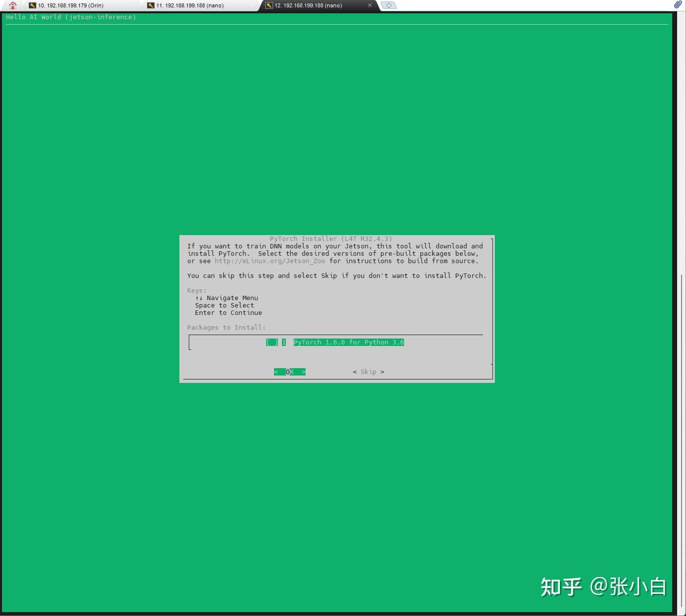Viewport: 686px width, 616px height.
Task: Click the Navigate Menu hint text
Action: tap(227, 298)
